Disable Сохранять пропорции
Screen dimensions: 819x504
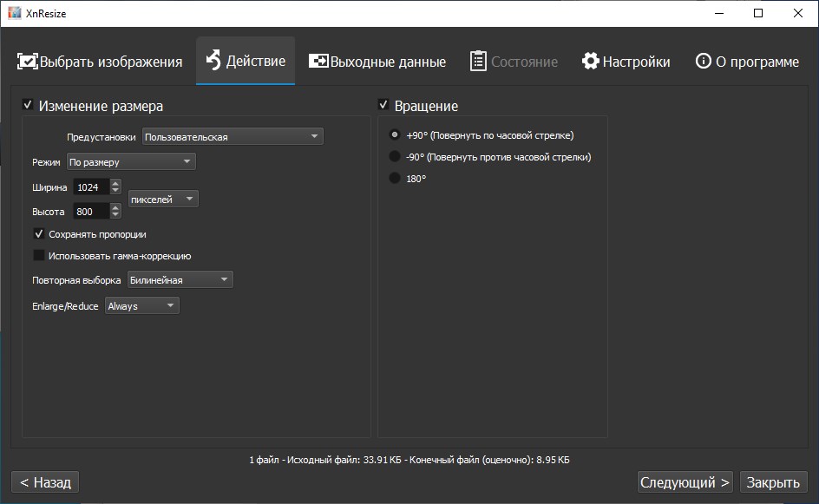point(39,233)
